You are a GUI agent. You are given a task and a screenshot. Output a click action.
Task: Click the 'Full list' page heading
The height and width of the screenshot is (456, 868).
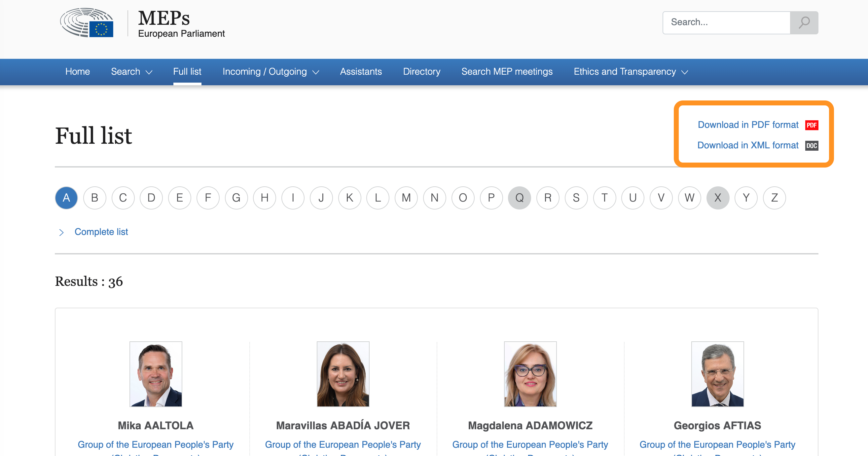[x=93, y=136]
